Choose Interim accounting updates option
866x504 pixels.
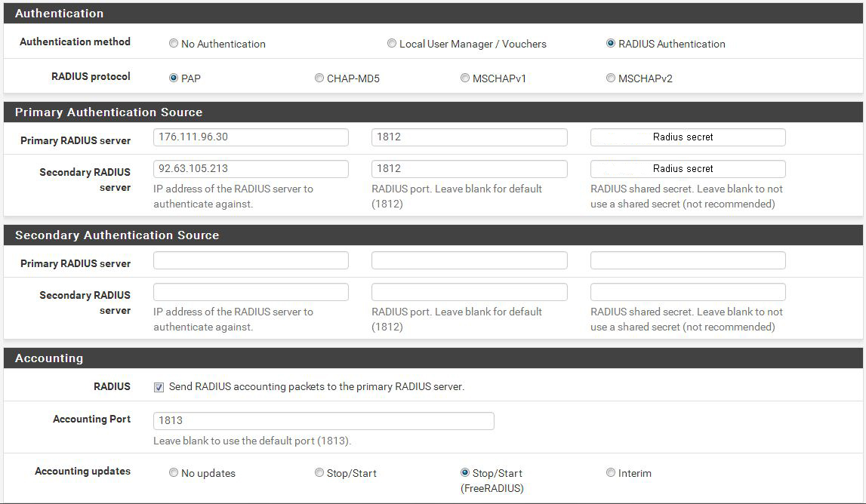click(x=611, y=473)
